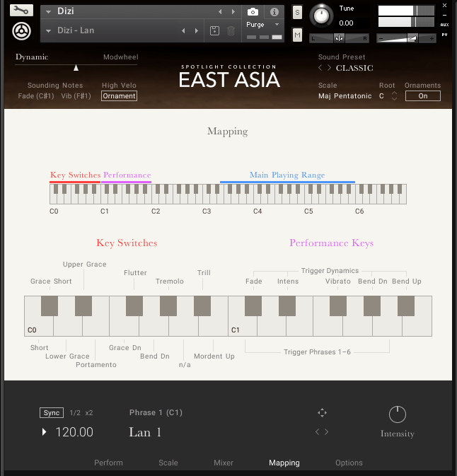The width and height of the screenshot is (457, 476).
Task: Switch to the Options tab
Action: point(349,463)
